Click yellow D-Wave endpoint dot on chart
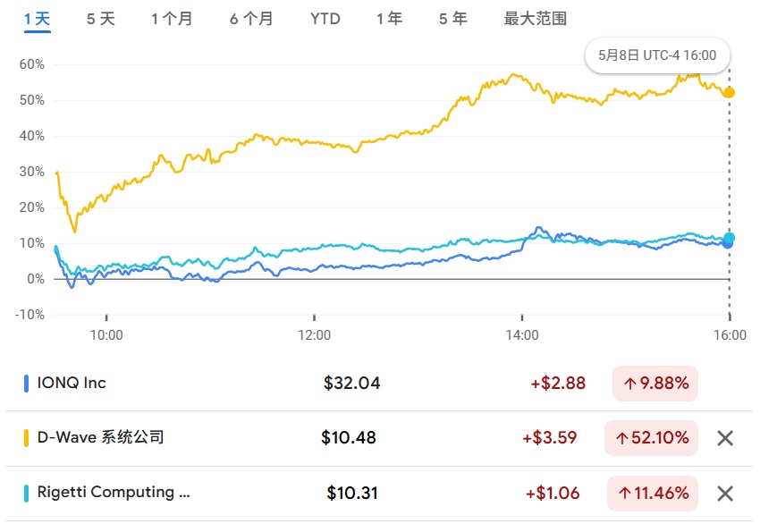Viewport: 760px width, 532px height. 729,93
